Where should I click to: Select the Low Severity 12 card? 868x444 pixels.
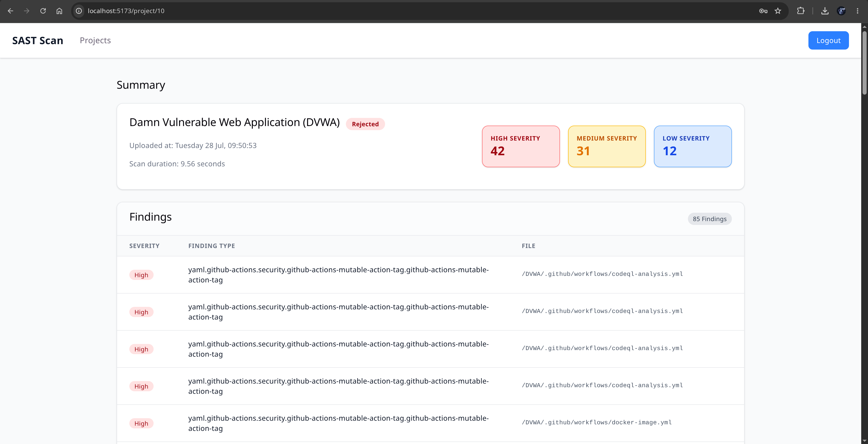pos(692,146)
